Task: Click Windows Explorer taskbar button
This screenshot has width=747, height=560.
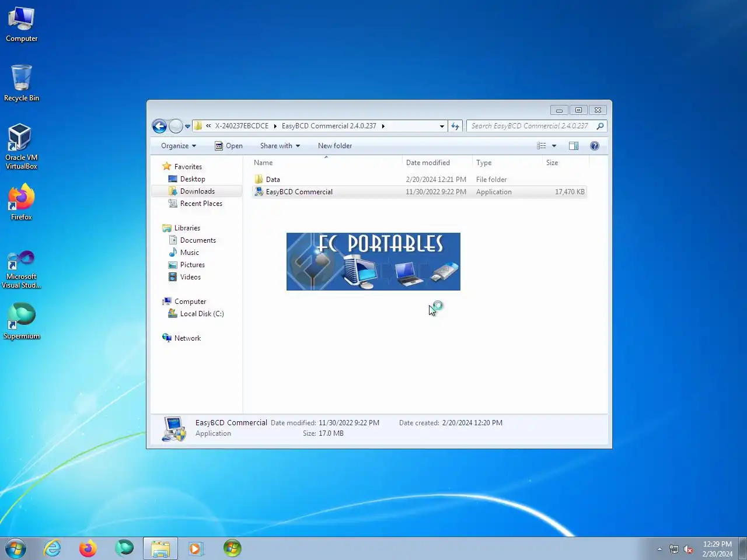Action: [x=160, y=548]
